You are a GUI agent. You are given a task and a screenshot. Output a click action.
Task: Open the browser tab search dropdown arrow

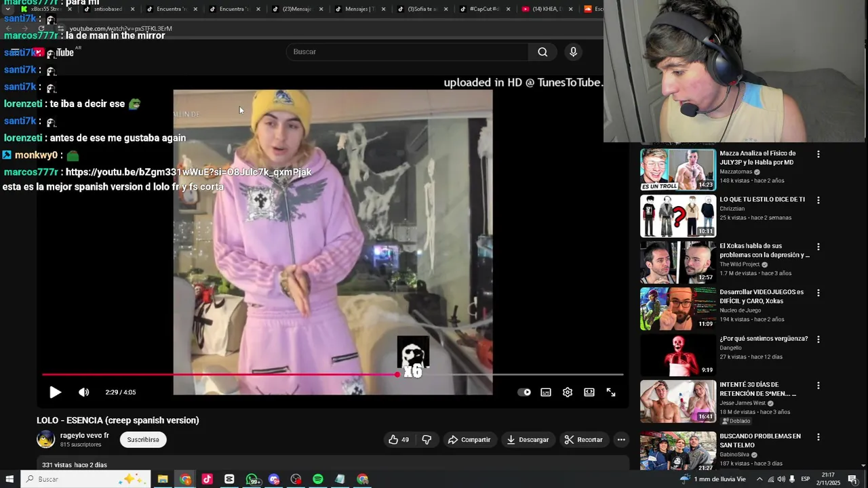pyautogui.click(x=7, y=9)
